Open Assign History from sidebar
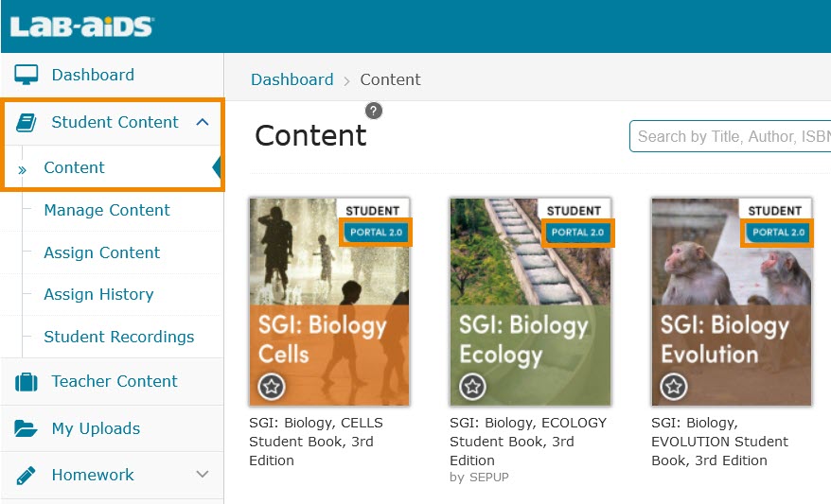The image size is (831, 504). [98, 294]
